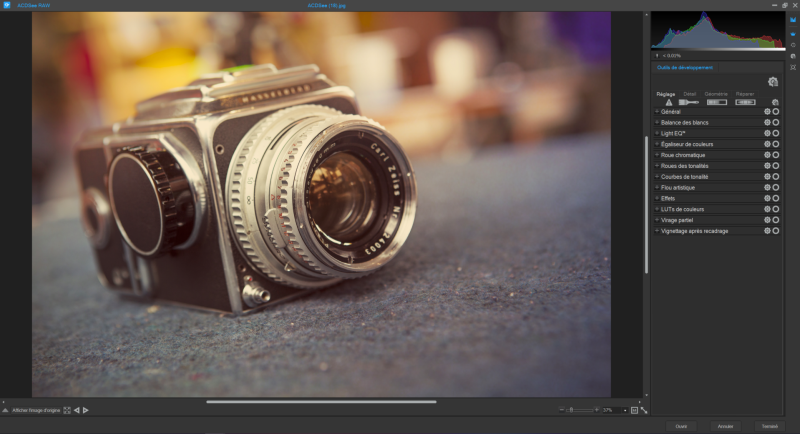800x434 pixels.
Task: Select the Outils de développement tab
Action: (685, 67)
